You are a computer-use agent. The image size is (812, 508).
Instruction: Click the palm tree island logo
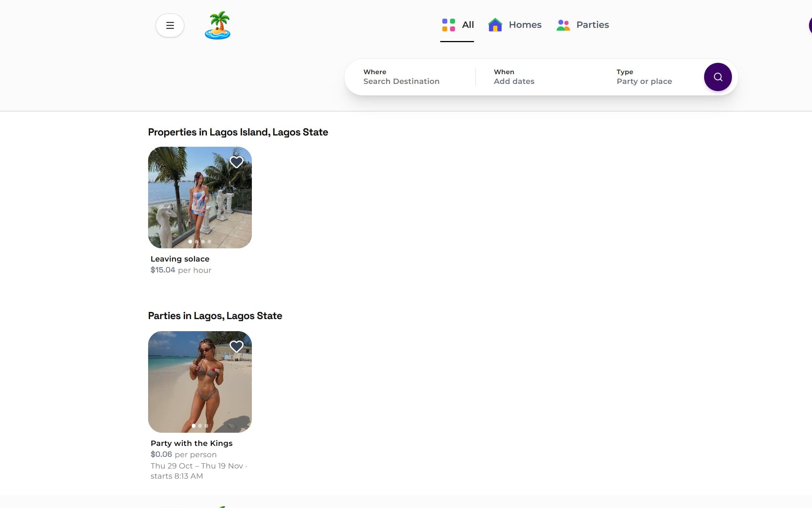218,25
